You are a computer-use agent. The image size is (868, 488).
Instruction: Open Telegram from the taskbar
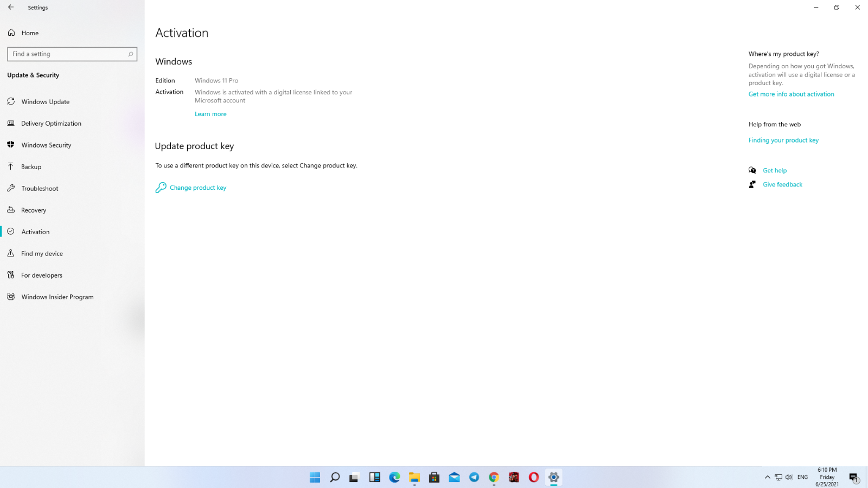[474, 477]
